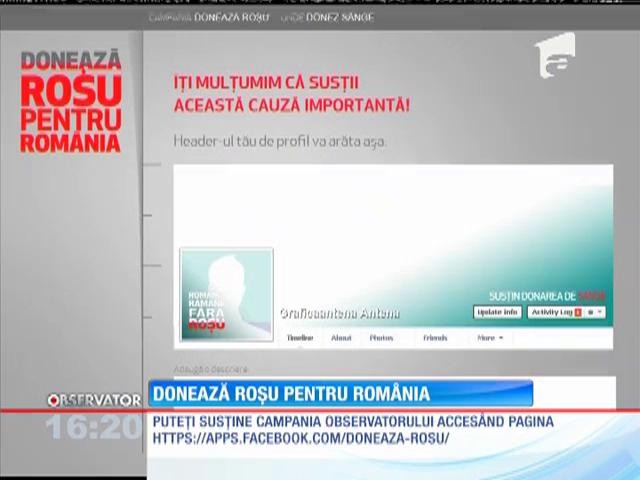The height and width of the screenshot is (480, 640).
Task: Click the Observator news logo
Action: pos(94,400)
